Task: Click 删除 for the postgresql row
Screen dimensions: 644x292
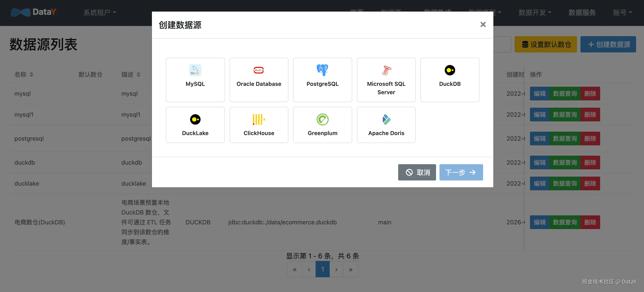Action: click(x=590, y=139)
